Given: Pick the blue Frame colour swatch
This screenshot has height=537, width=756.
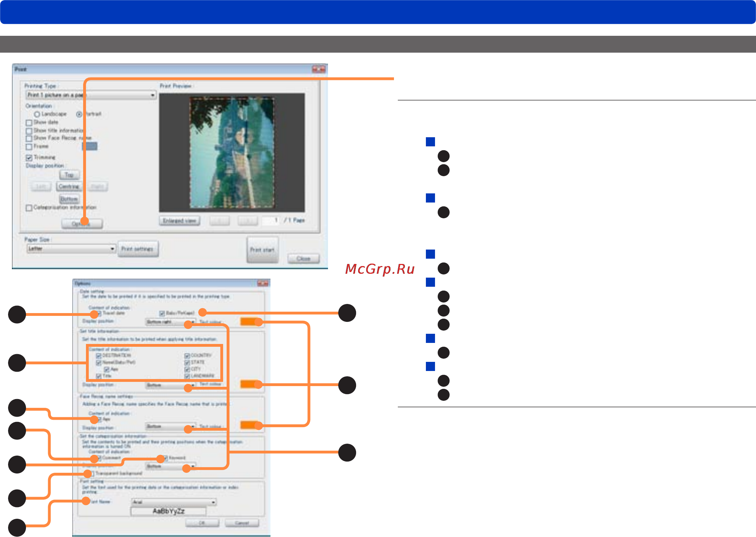Looking at the screenshot, I should coord(90,146).
